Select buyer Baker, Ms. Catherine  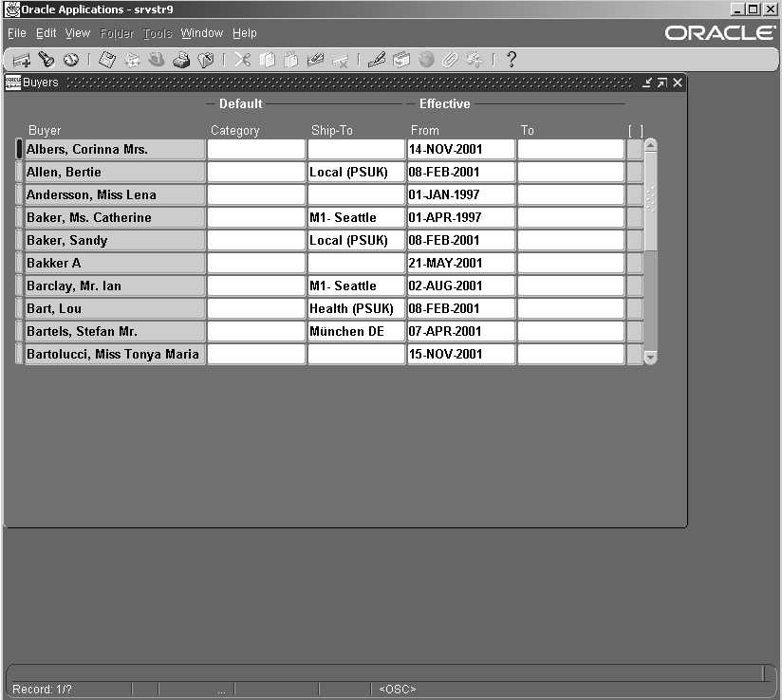[x=115, y=217]
